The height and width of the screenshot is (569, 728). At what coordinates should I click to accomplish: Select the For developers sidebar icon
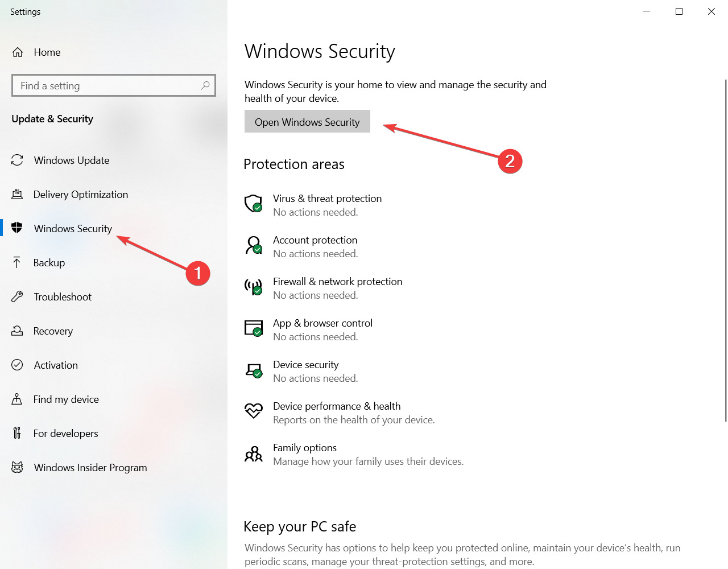pyautogui.click(x=17, y=433)
